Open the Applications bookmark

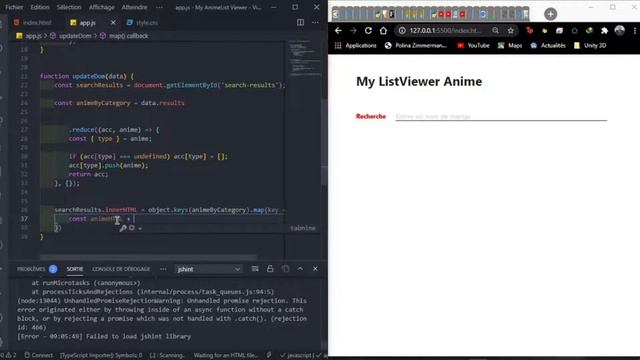click(x=356, y=46)
